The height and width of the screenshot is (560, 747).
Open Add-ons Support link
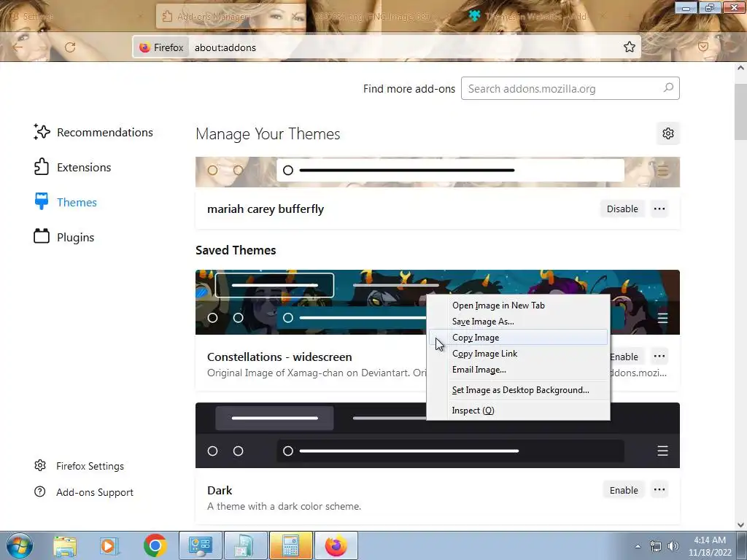pos(84,492)
